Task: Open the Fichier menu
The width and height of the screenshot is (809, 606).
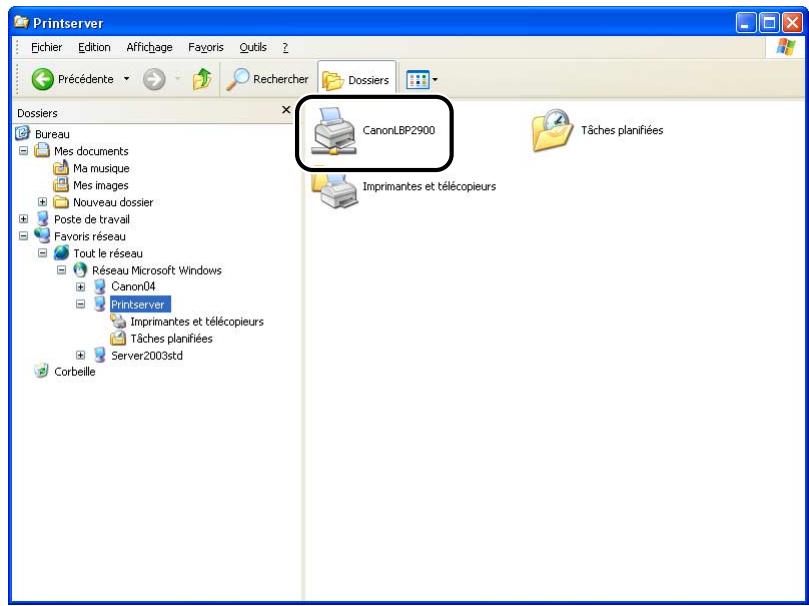Action: tap(46, 47)
